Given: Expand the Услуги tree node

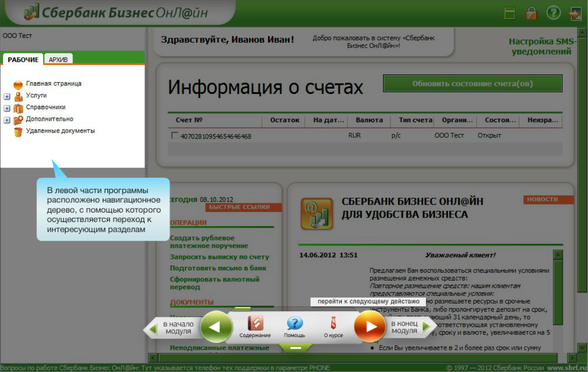Looking at the screenshot, I should pos(7,97).
